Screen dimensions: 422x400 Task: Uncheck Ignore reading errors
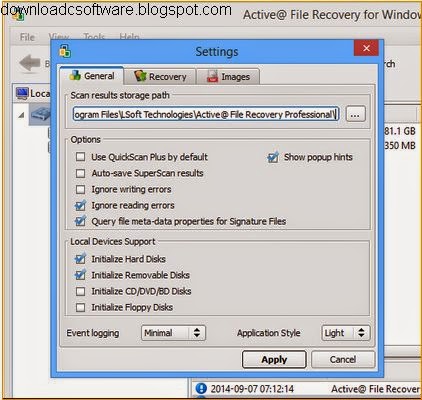coord(80,205)
